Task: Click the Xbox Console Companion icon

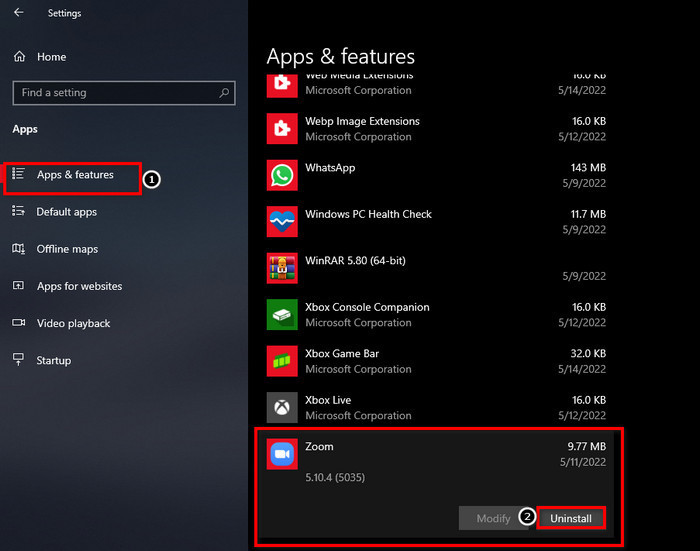Action: (x=282, y=314)
